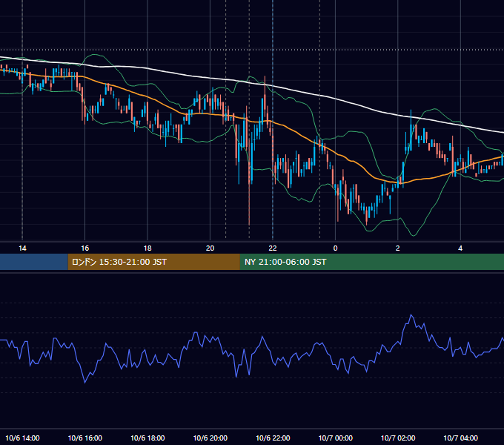Click the 10/6 14:00 date label

coord(22,438)
